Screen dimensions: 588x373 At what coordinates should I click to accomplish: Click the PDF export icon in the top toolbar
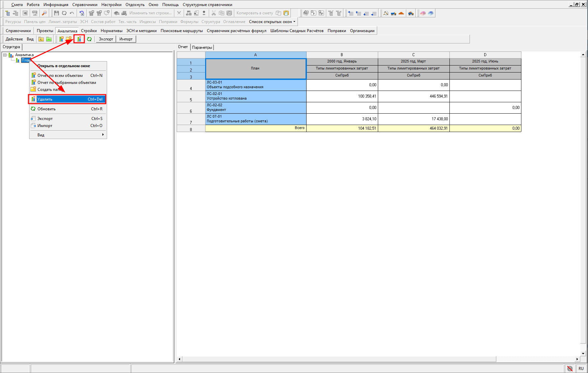coord(34,13)
